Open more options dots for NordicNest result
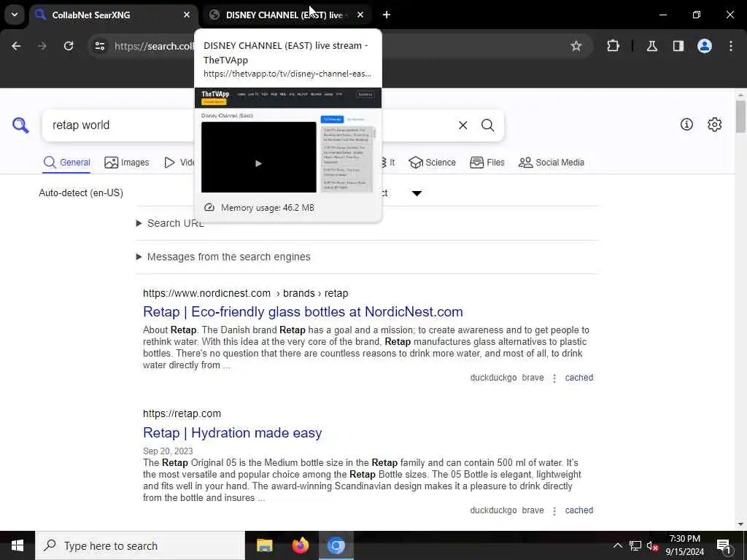 click(554, 378)
